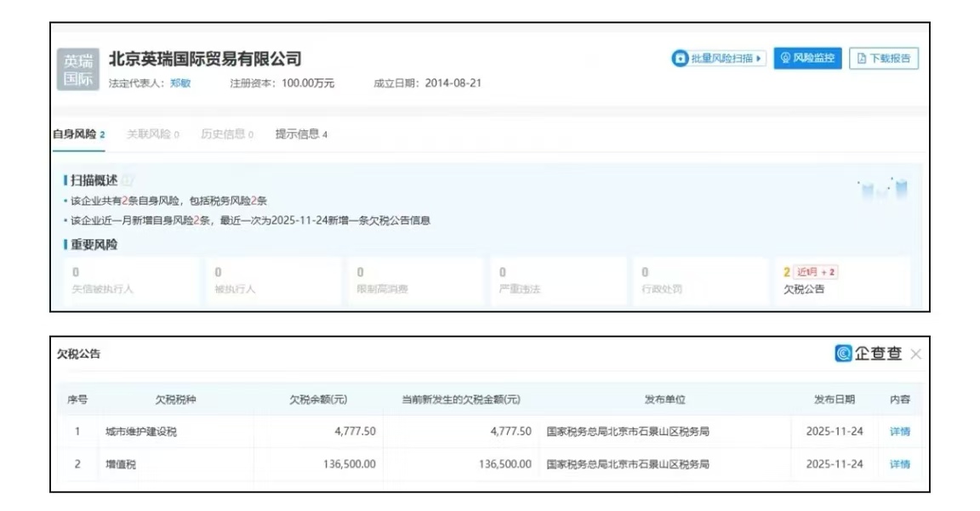The height and width of the screenshot is (511, 980).
Task: Click the 企查查 logo in the tax panel
Action: (x=868, y=354)
